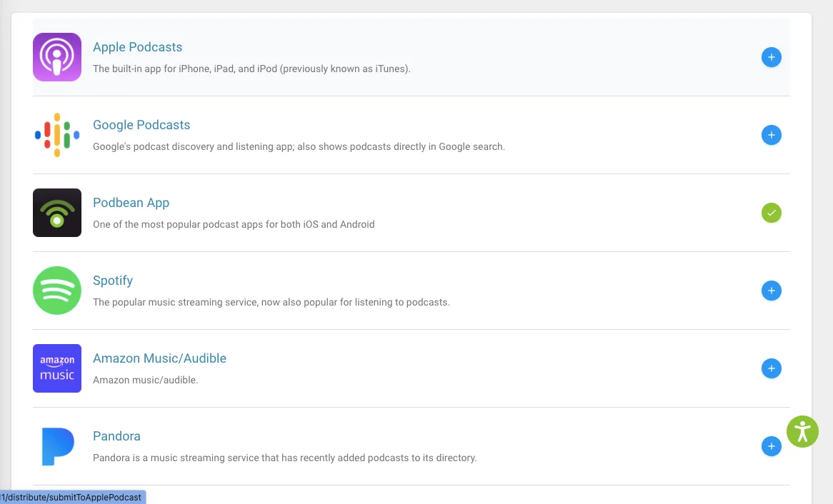Click the Pandora description about added podcasts
The width and height of the screenshot is (833, 504).
tap(285, 458)
